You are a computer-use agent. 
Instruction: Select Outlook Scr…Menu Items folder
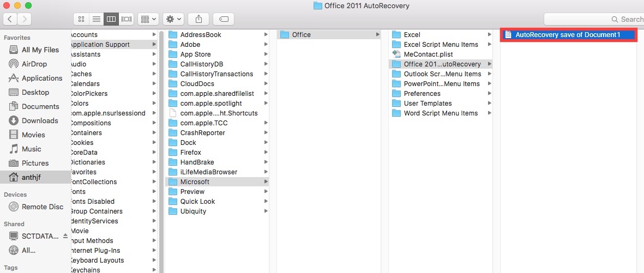442,74
